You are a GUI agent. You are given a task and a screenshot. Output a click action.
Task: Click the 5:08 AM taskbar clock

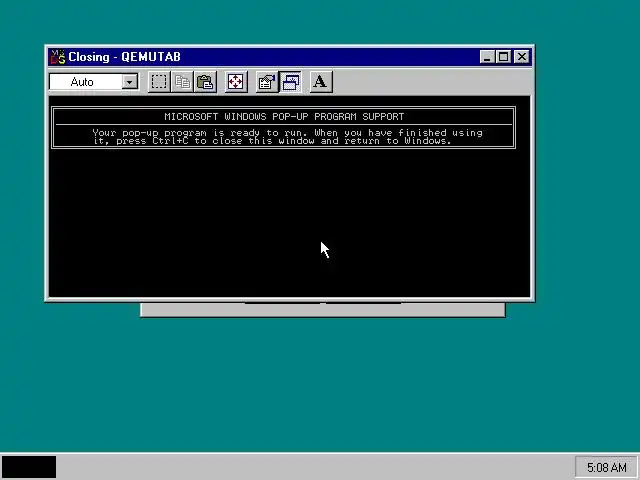click(606, 467)
